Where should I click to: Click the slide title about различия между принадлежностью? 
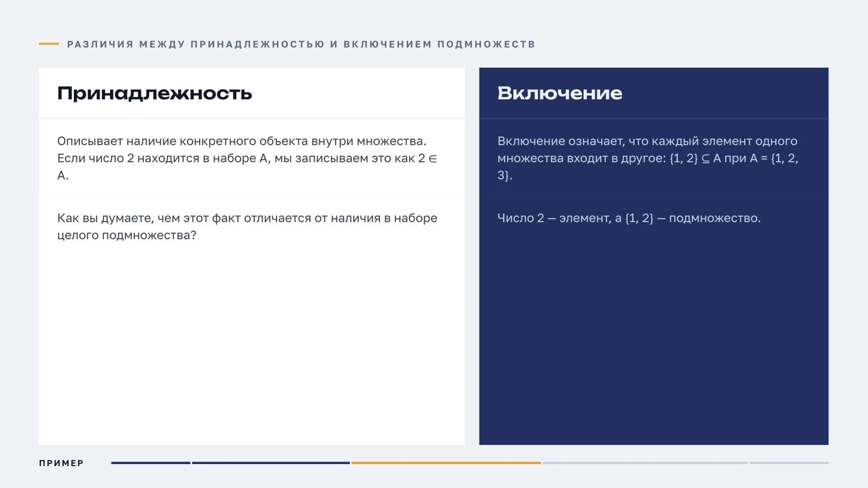point(301,44)
